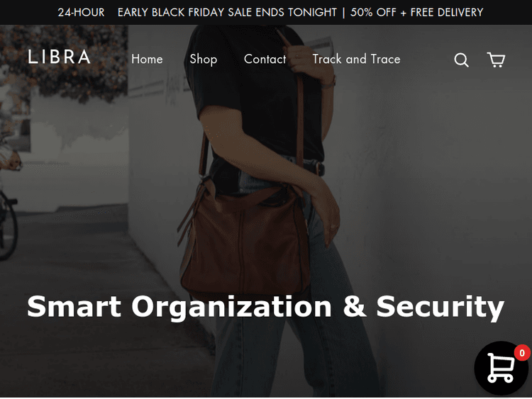Click the word Security in the hero headline
The width and height of the screenshot is (532, 399).
pos(440,307)
